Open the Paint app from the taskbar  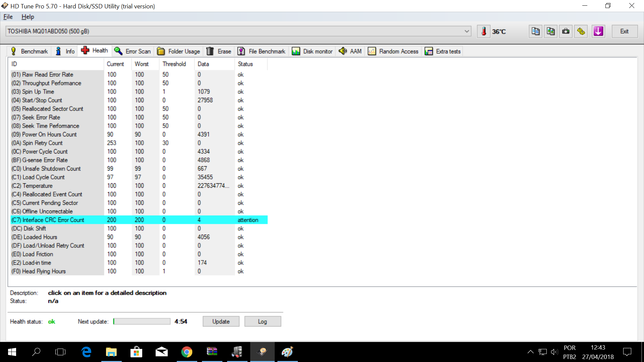point(287,352)
